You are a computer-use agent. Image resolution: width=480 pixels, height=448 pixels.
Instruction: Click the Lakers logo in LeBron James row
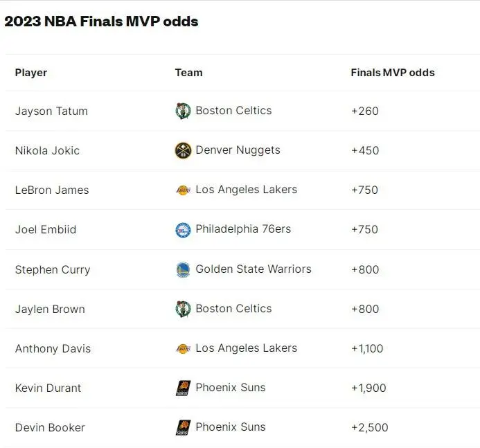[x=183, y=190]
